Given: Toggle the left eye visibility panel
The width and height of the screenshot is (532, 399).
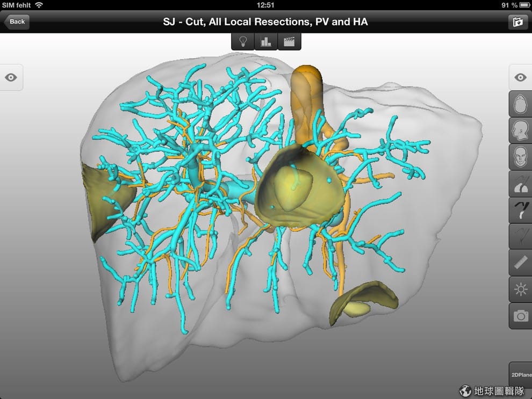Looking at the screenshot, I should click(11, 77).
